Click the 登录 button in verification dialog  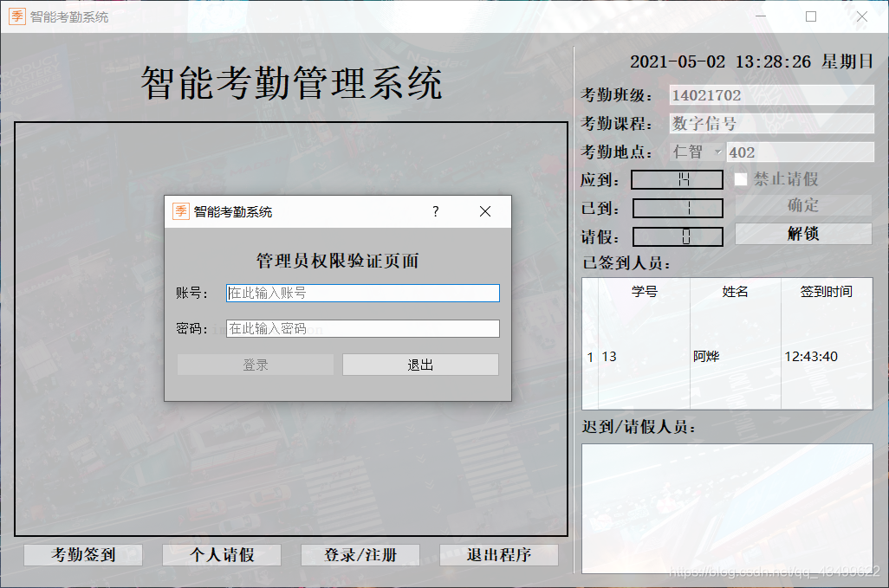pos(255,365)
